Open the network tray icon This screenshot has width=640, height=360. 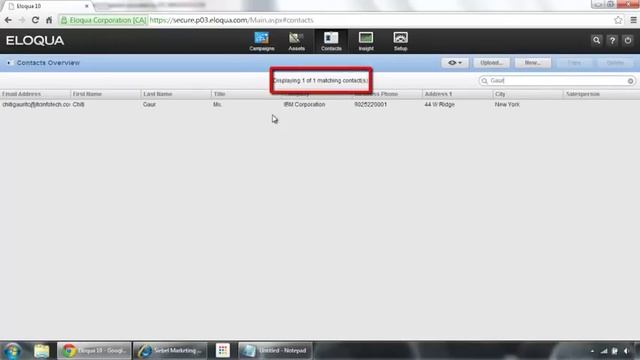coord(604,351)
